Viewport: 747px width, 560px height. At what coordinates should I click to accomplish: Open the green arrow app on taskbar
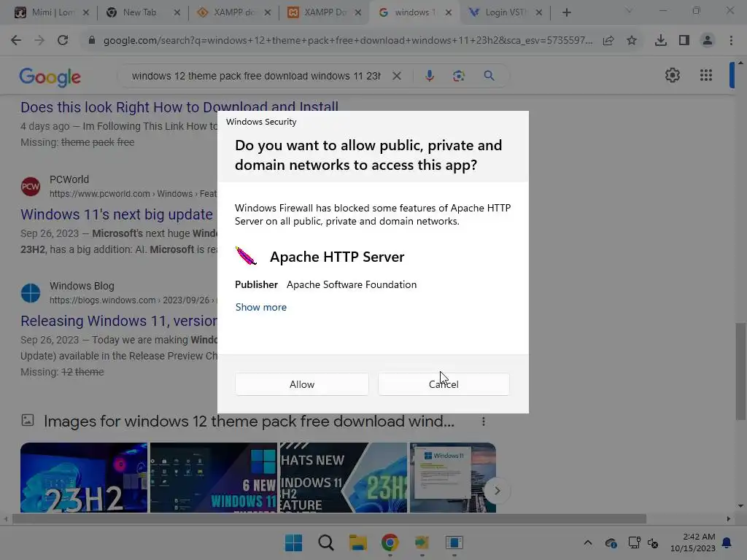(x=422, y=542)
